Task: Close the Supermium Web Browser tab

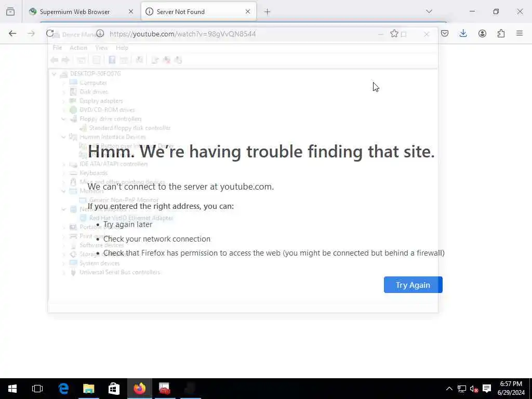Action: (x=130, y=11)
